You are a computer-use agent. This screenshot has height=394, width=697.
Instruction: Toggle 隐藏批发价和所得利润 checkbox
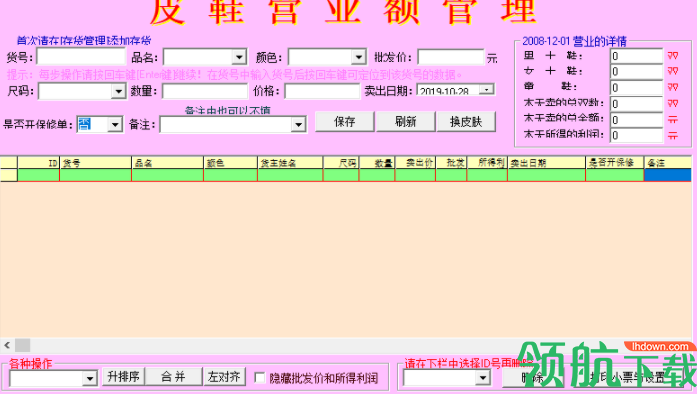(260, 378)
